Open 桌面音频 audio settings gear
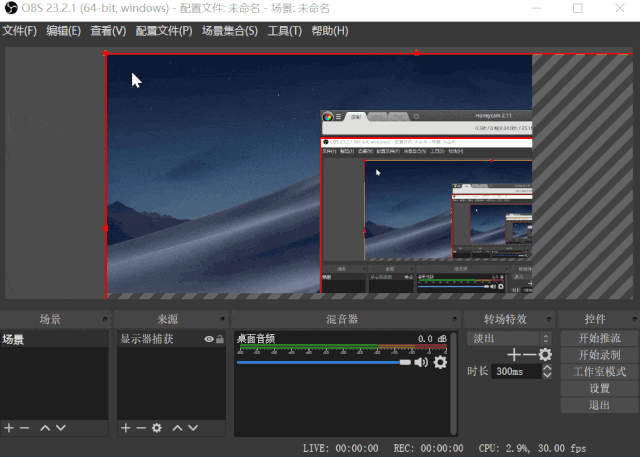640x457 pixels. pyautogui.click(x=440, y=362)
